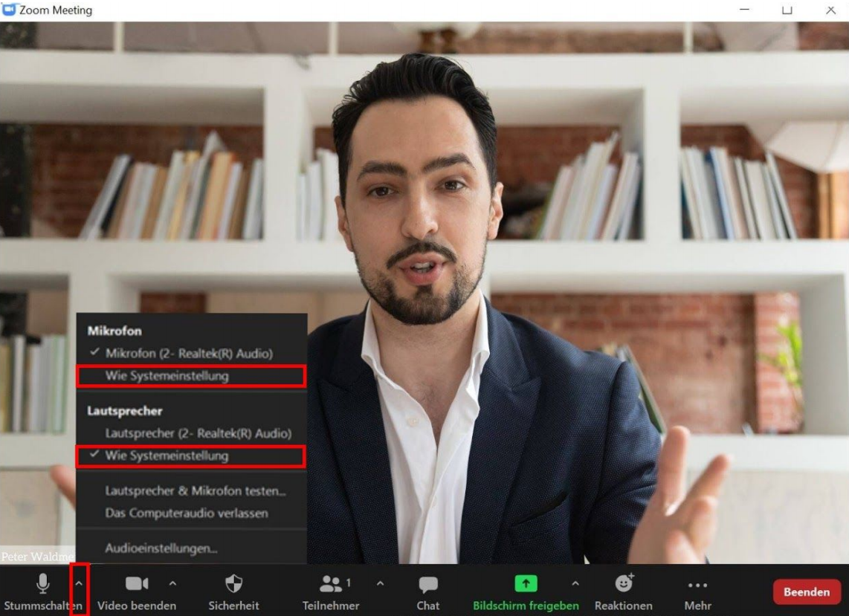Viewport: 849px width, 616px height.
Task: Expand video options arrow beside Video beenden
Action: (x=172, y=584)
